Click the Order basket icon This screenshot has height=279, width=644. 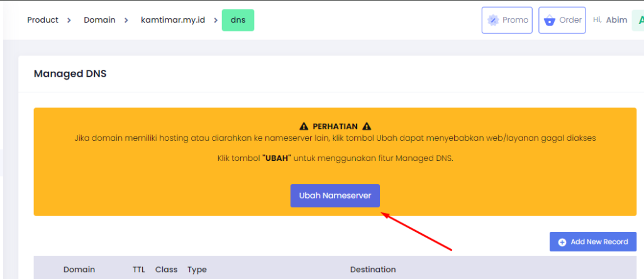[x=550, y=21]
